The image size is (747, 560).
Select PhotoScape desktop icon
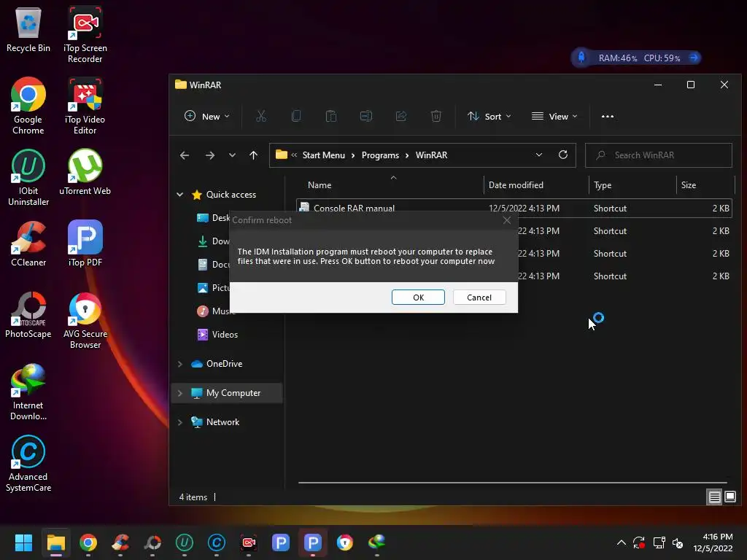tap(28, 315)
